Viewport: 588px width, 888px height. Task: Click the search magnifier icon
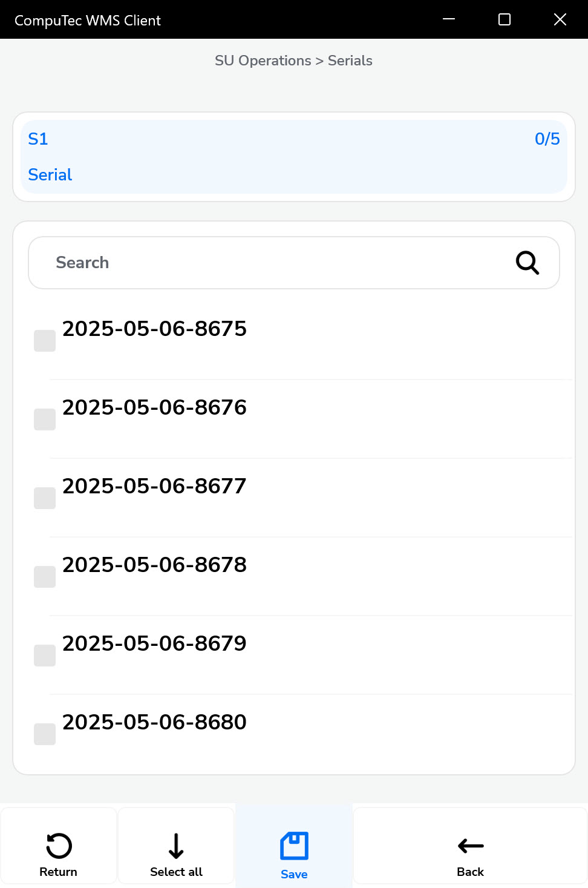pos(527,263)
